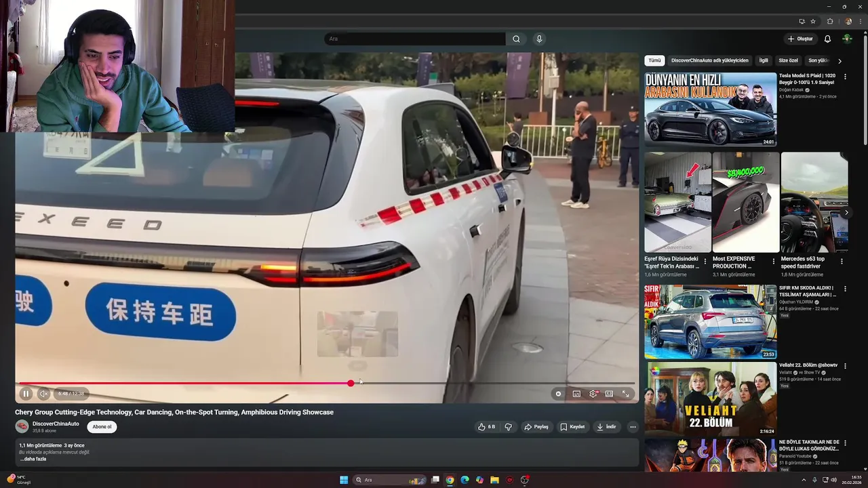This screenshot has height=488, width=868.
Task: Open the Oluştur create menu
Action: (x=800, y=39)
